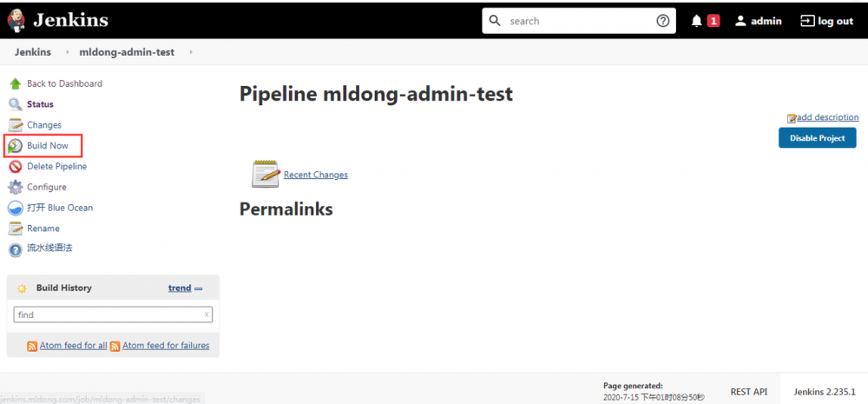
Task: Click the Build Now clock icon
Action: pos(16,146)
